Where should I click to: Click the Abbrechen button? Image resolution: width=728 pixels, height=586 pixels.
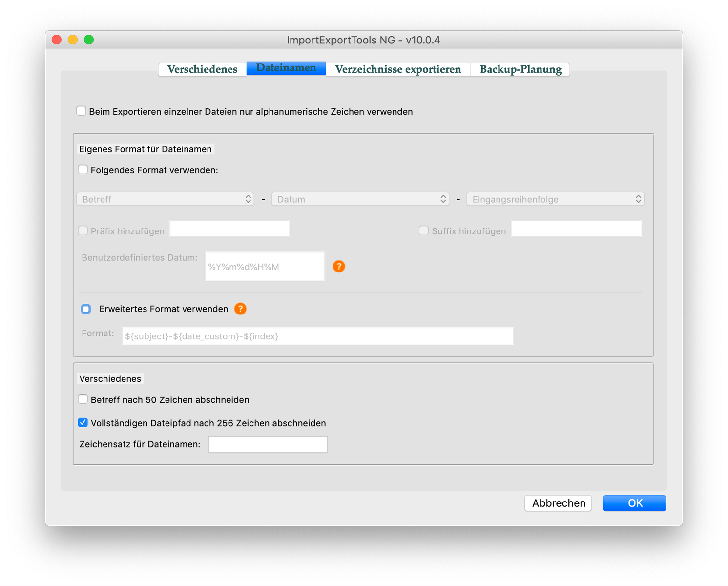(558, 503)
